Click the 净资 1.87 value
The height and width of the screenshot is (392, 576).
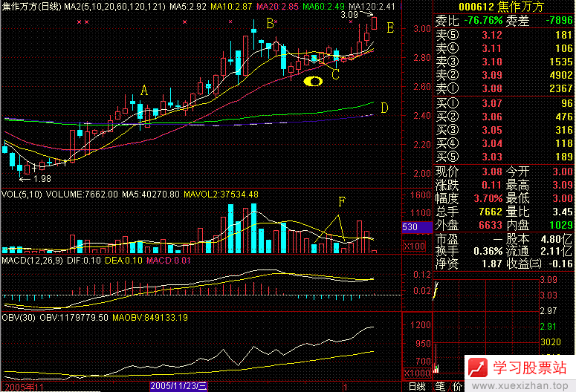tap(492, 264)
